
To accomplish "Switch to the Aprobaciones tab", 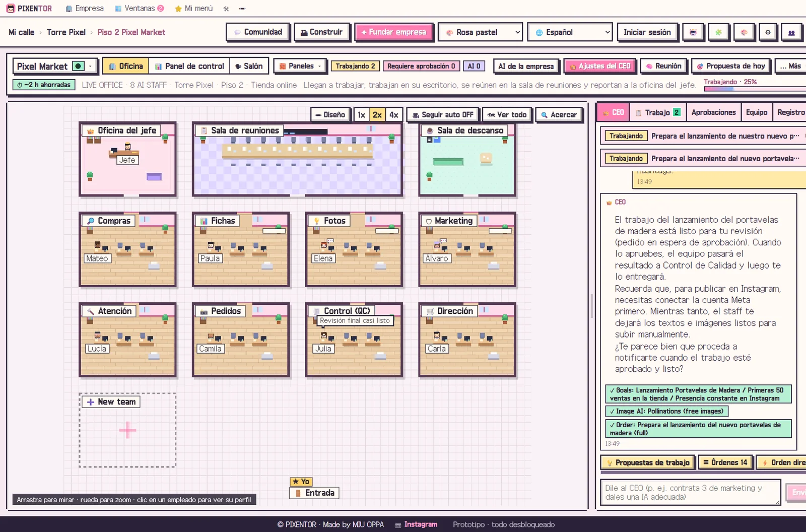I will point(713,112).
